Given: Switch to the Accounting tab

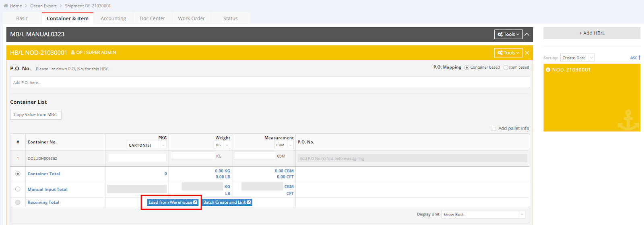Looking at the screenshot, I should coord(113,18).
